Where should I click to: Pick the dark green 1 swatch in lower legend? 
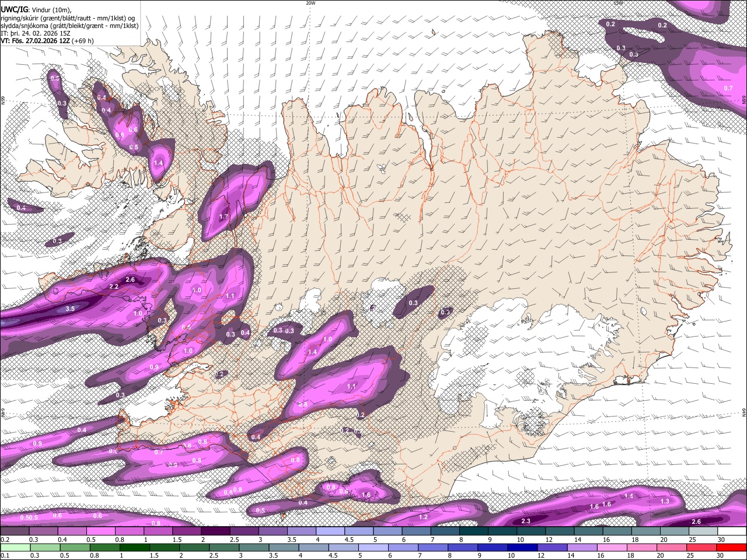coord(135,547)
